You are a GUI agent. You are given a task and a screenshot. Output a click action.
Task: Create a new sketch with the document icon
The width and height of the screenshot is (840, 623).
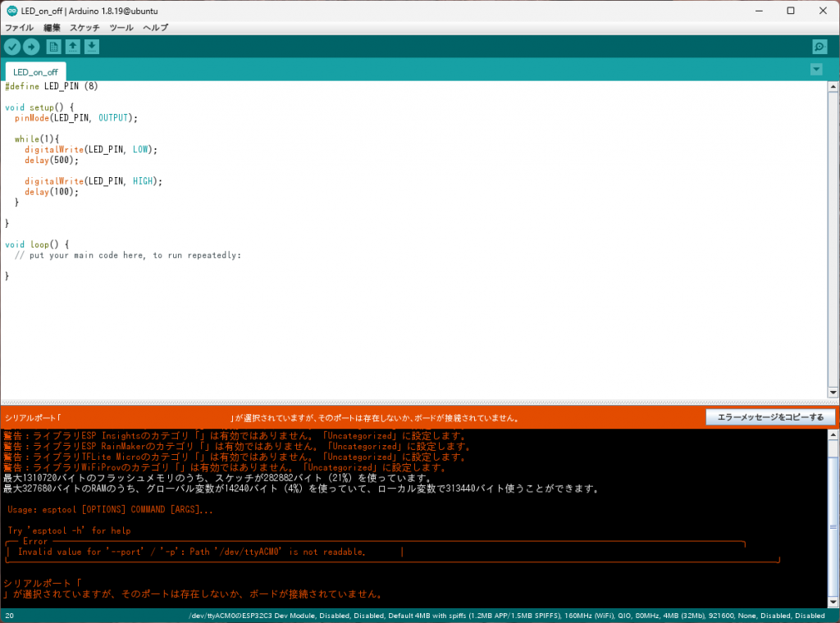point(54,47)
